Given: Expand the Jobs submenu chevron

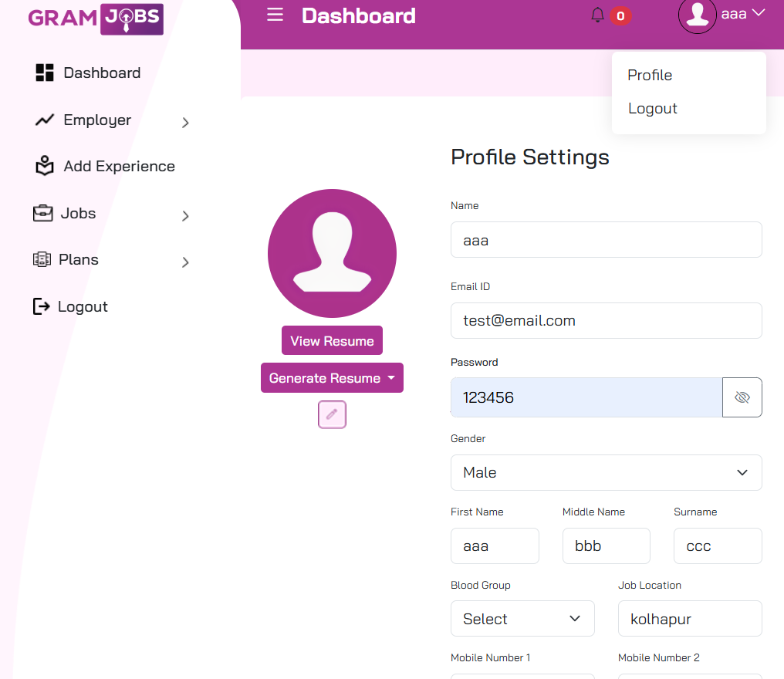Looking at the screenshot, I should [x=185, y=216].
